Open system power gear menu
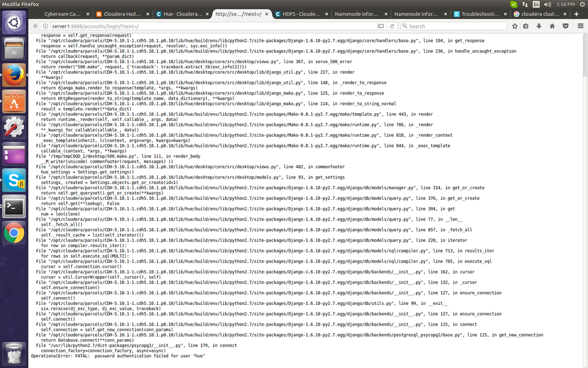Screen dimensions: 588x368 (582, 4)
